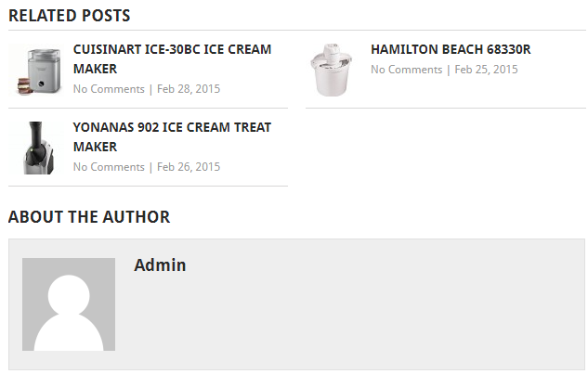Click the Admin author avatar image

click(69, 304)
